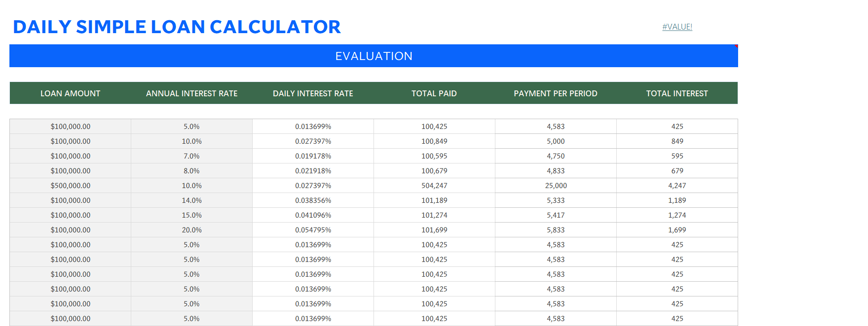This screenshot has height=326, width=868.
Task: Select the TOTAL PAID column header
Action: click(434, 93)
